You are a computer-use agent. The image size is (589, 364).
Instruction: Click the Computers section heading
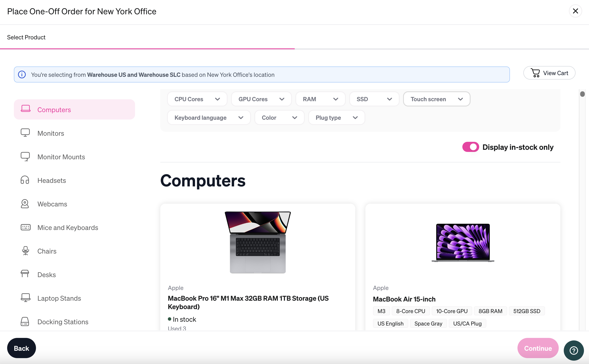click(203, 181)
